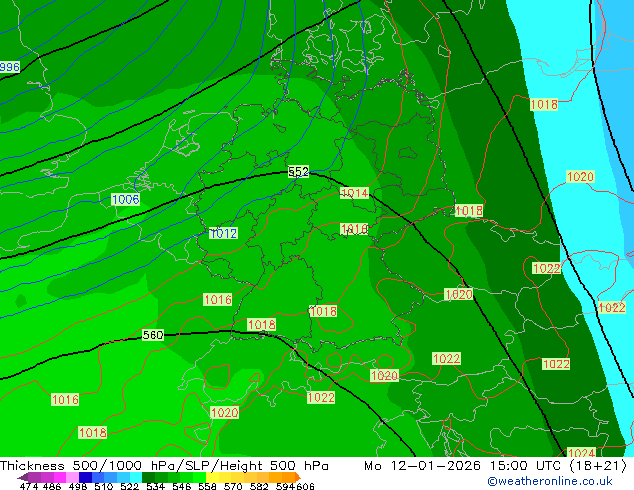Click the red 1014 isobar label
This screenshot has height=490, width=634.
tap(355, 193)
